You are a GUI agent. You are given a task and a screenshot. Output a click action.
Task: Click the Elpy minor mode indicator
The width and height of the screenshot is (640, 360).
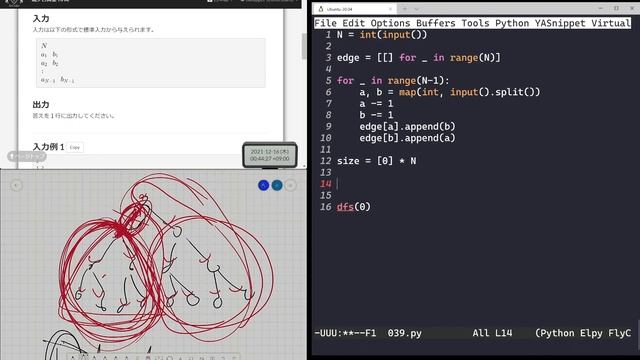point(591,333)
